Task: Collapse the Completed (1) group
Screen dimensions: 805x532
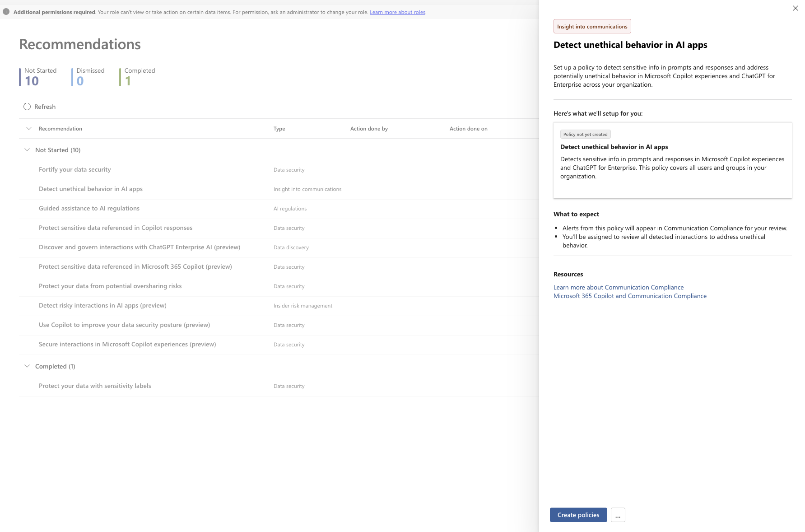Action: pyautogui.click(x=27, y=366)
